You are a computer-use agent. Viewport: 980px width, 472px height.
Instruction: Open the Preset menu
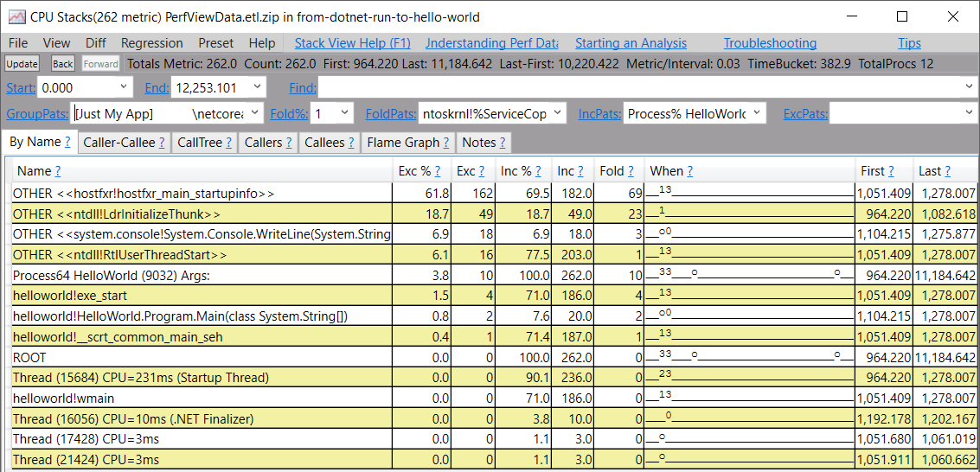click(215, 43)
